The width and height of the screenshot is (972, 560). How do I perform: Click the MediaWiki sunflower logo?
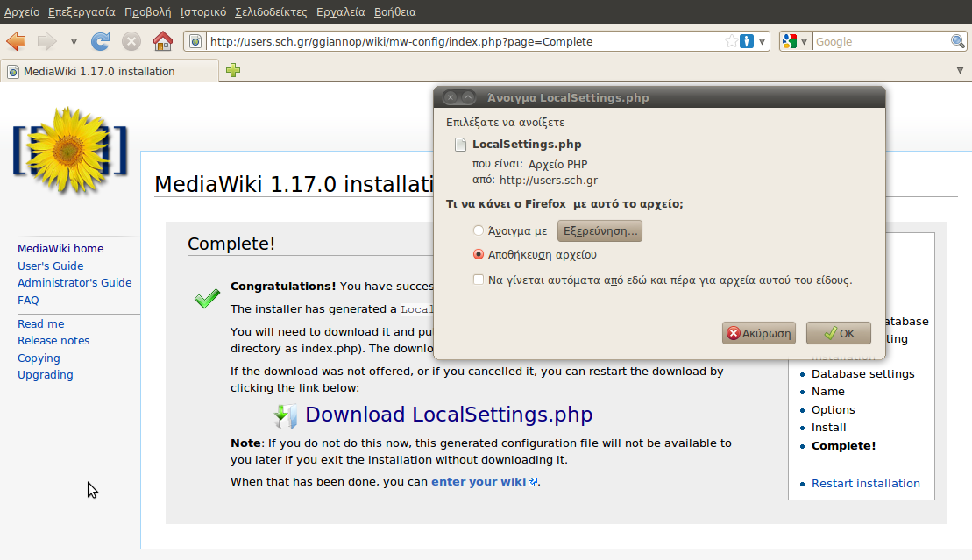click(70, 151)
